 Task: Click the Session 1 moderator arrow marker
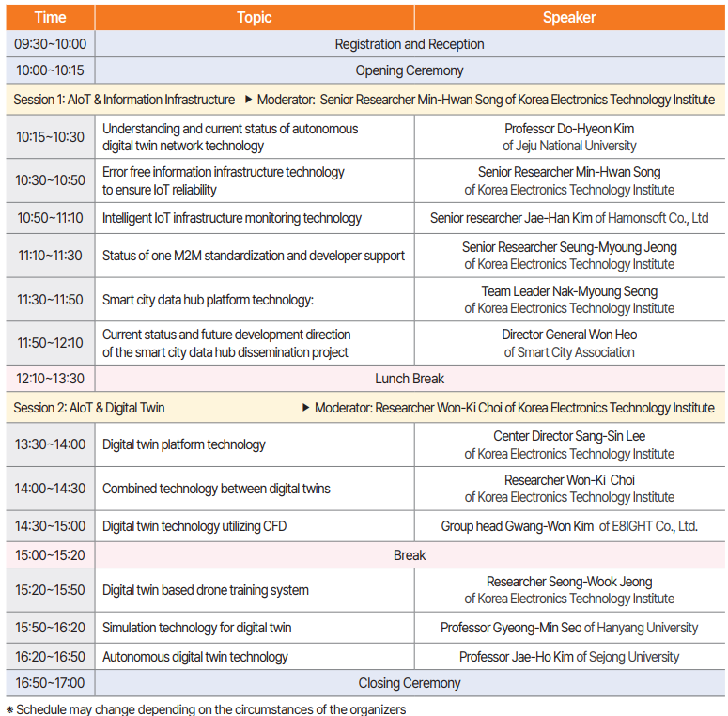pos(248,100)
